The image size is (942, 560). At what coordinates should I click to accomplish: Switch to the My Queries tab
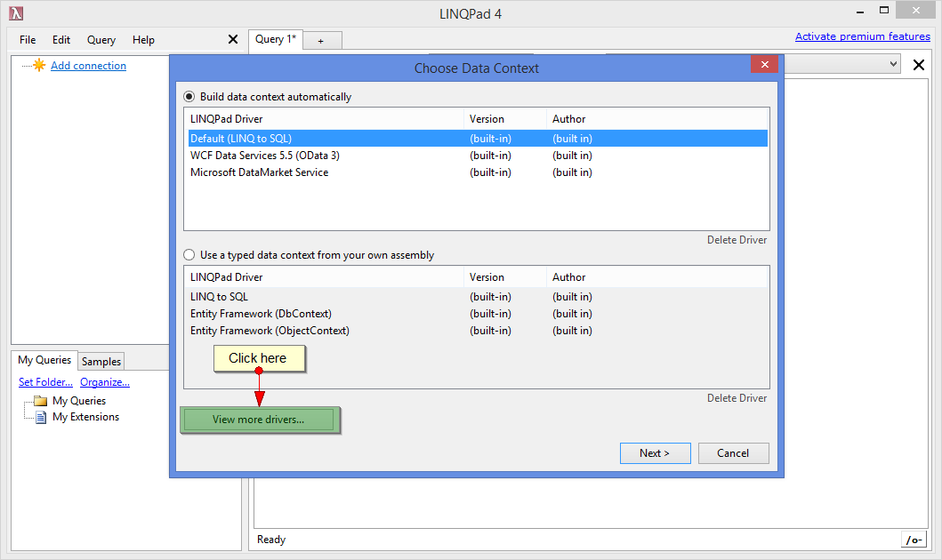(44, 360)
